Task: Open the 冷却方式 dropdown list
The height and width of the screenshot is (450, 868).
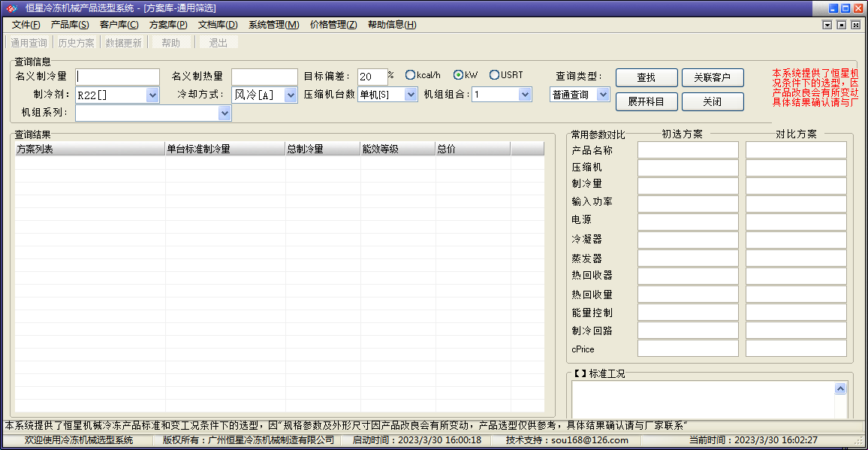Action: pyautogui.click(x=291, y=95)
